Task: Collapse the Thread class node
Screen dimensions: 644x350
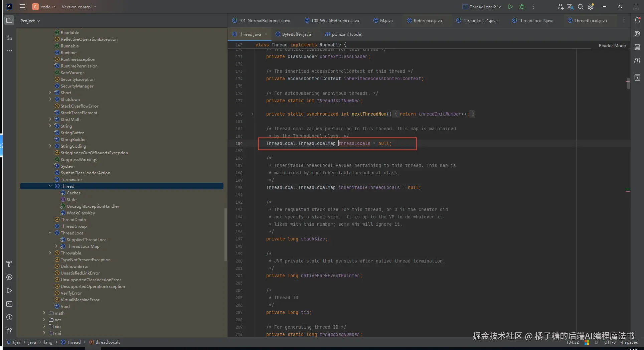Action: point(50,186)
